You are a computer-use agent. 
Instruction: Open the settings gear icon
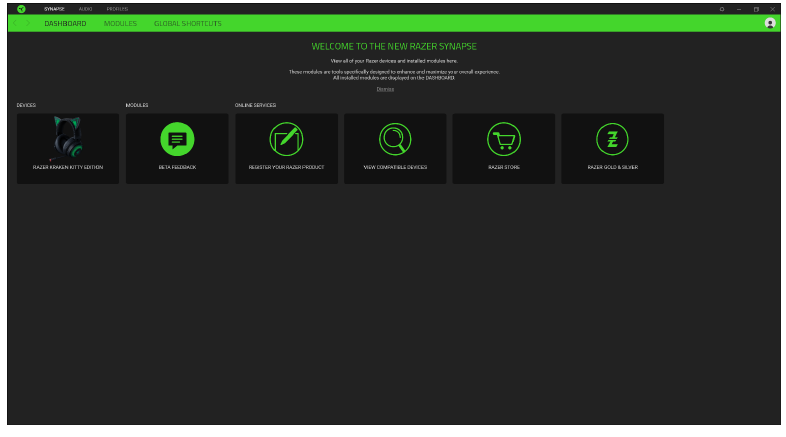(722, 9)
